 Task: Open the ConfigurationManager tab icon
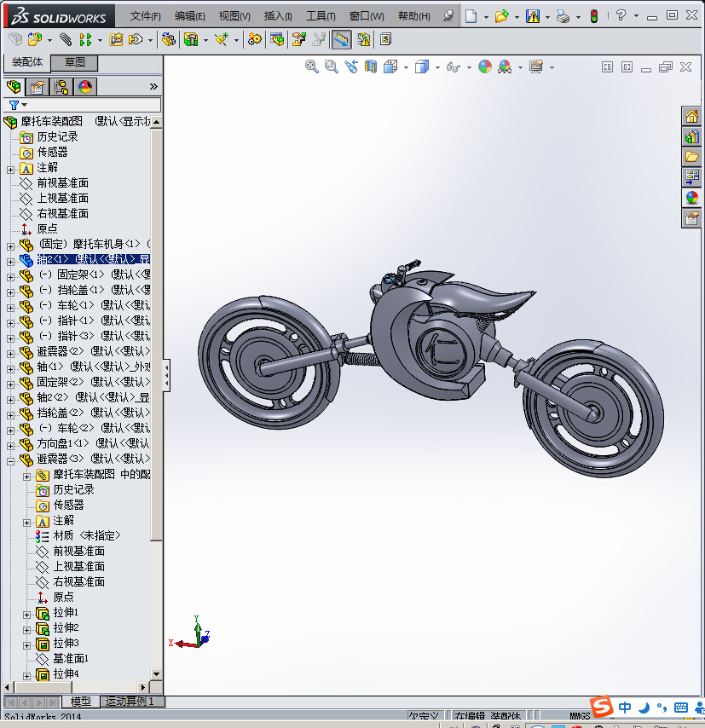(x=61, y=87)
